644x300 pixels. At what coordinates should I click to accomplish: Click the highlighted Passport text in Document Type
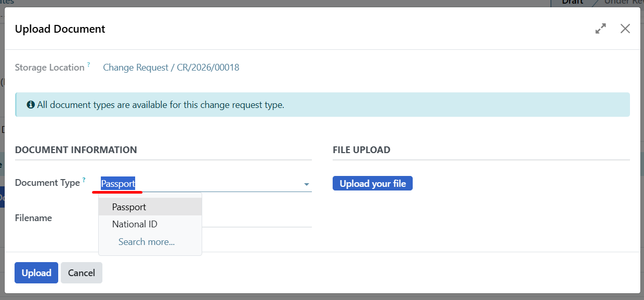click(117, 183)
